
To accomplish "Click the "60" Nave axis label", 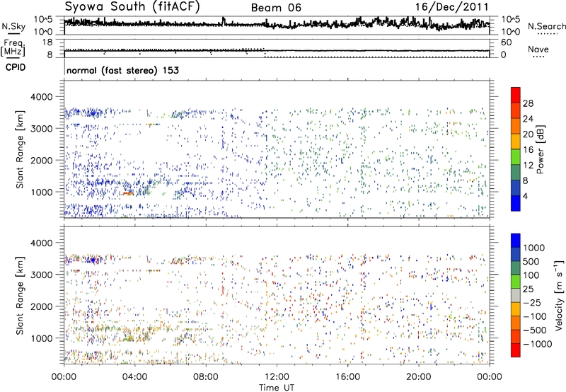I will 506,42.
